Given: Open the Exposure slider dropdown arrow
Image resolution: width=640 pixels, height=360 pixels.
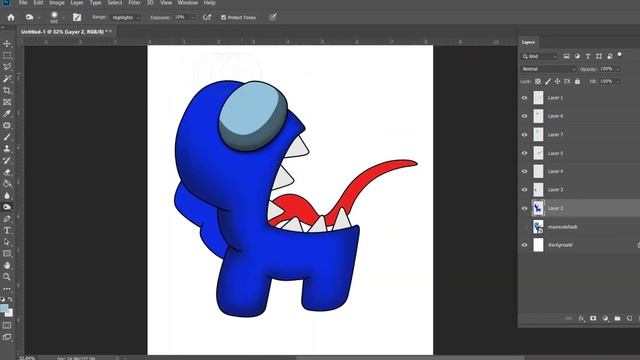Looking at the screenshot, I should click(x=193, y=18).
